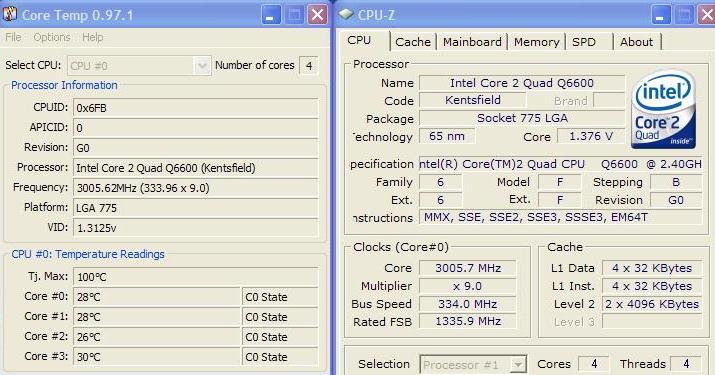Click the Frequency value 3005.62MHz
Viewport: 715px width, 375px height.
click(196, 188)
